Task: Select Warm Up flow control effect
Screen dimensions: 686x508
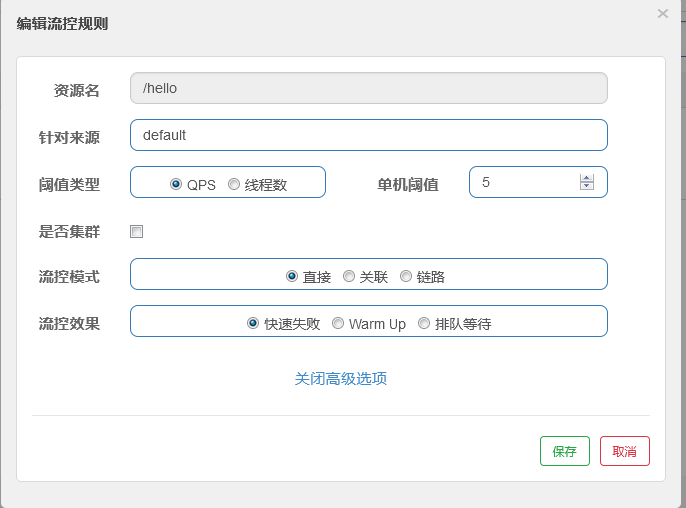Action: (338, 323)
